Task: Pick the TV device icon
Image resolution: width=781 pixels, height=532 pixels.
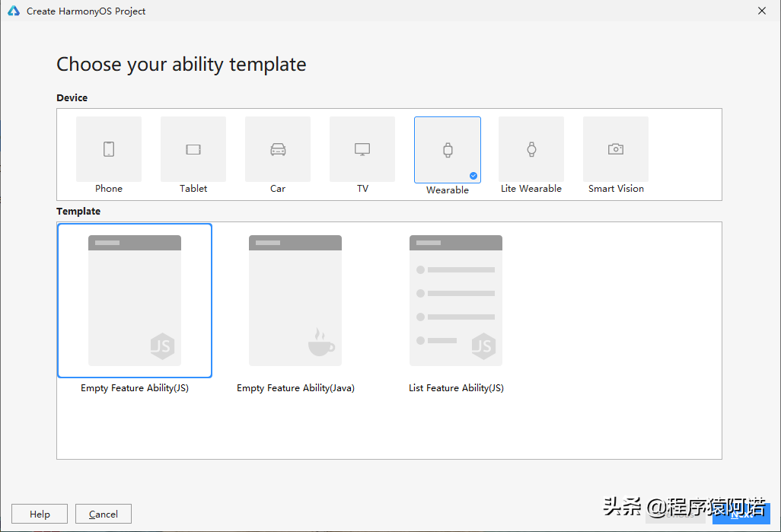Action: click(362, 149)
